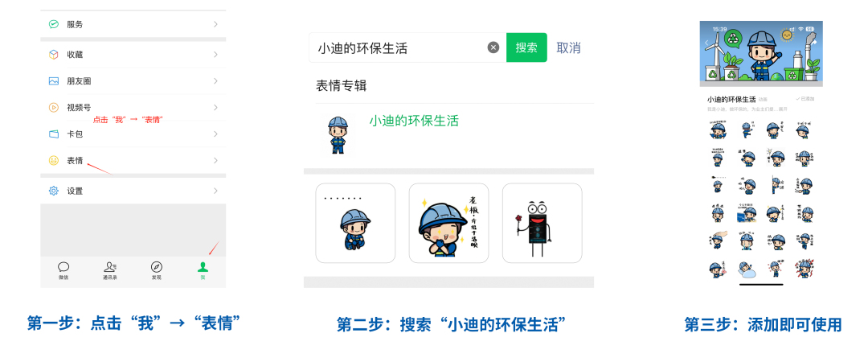Click the search field containing 小迪的环保生活

[x=407, y=47]
